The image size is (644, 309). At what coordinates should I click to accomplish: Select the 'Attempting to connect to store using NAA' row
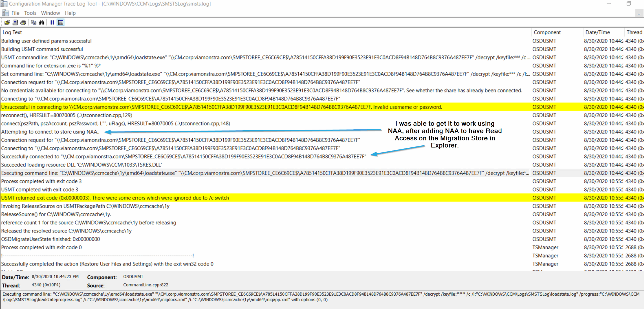[50, 132]
